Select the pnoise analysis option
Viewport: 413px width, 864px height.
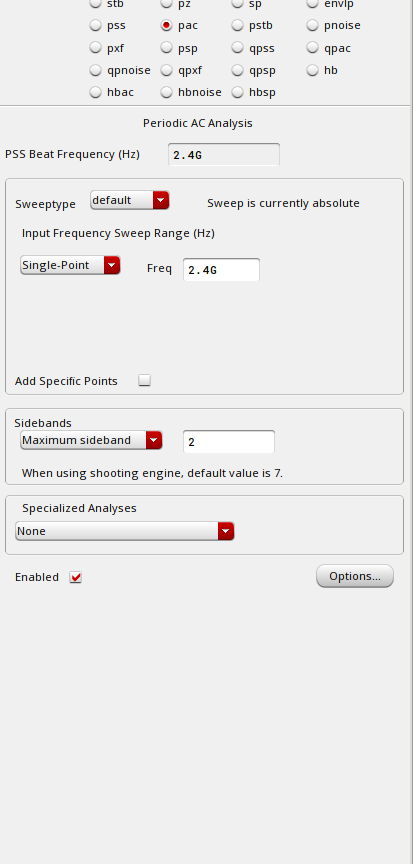pos(313,25)
